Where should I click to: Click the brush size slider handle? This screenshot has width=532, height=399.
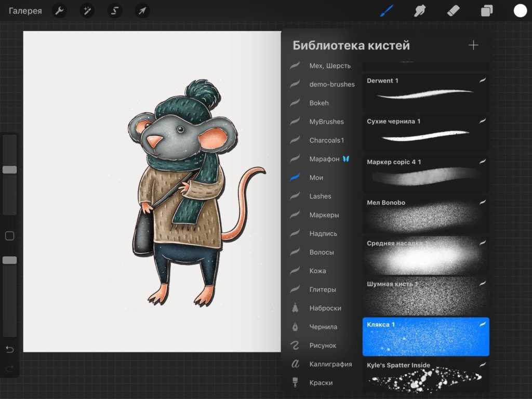[9, 169]
